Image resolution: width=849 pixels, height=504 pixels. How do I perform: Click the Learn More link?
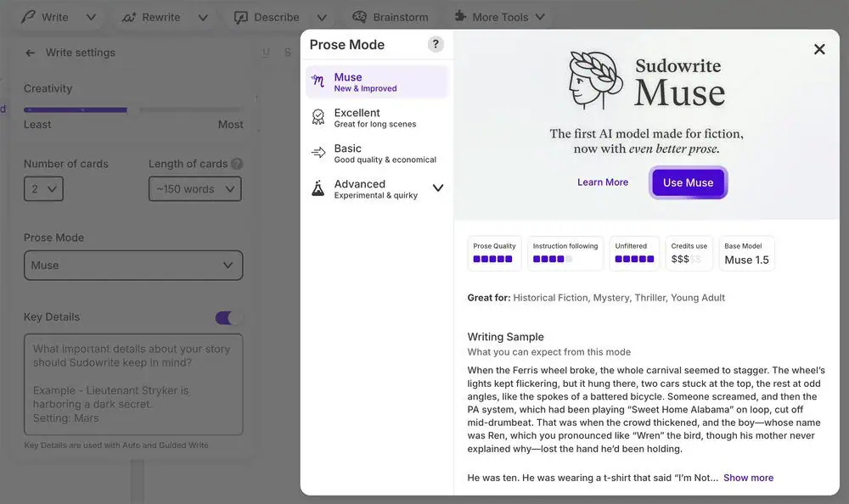[x=603, y=182]
